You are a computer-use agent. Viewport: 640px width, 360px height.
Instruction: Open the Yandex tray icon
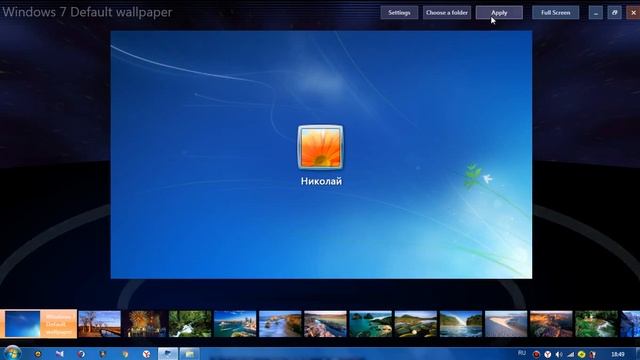[548, 354]
